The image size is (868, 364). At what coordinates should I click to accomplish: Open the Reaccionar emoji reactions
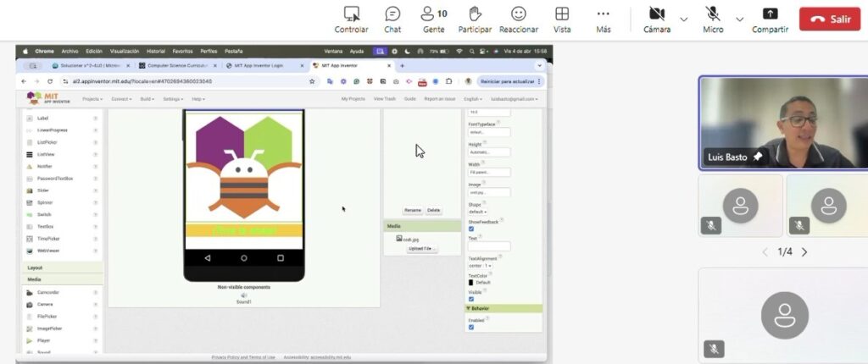[x=518, y=20]
